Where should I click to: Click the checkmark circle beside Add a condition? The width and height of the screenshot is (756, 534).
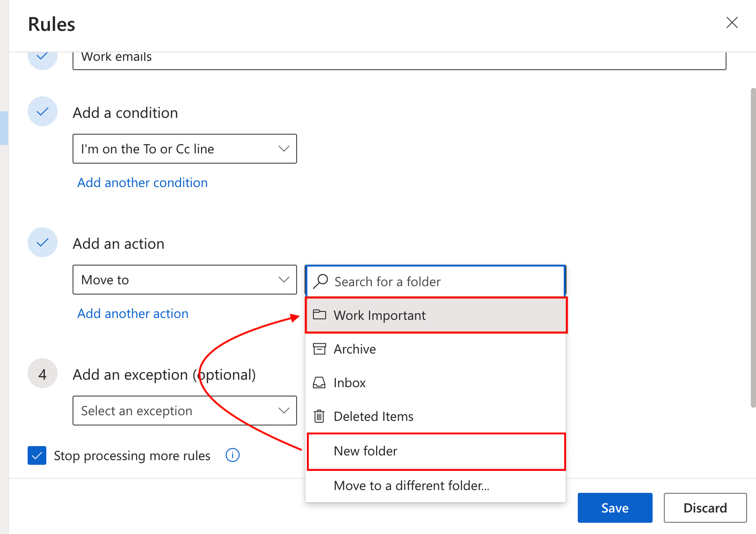point(43,111)
